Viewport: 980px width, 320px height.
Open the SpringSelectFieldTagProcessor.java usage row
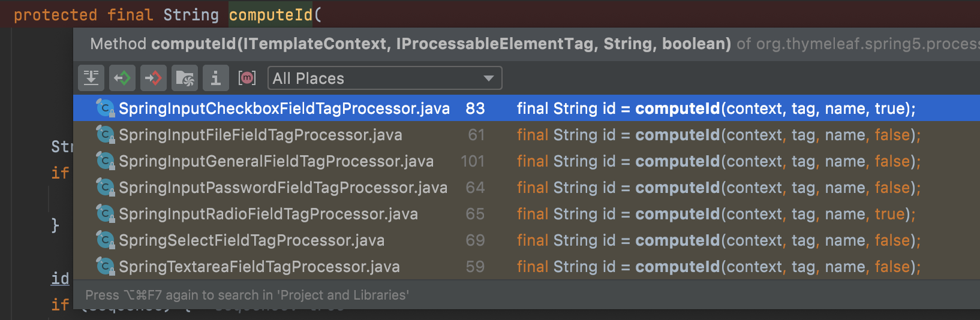coord(251,240)
